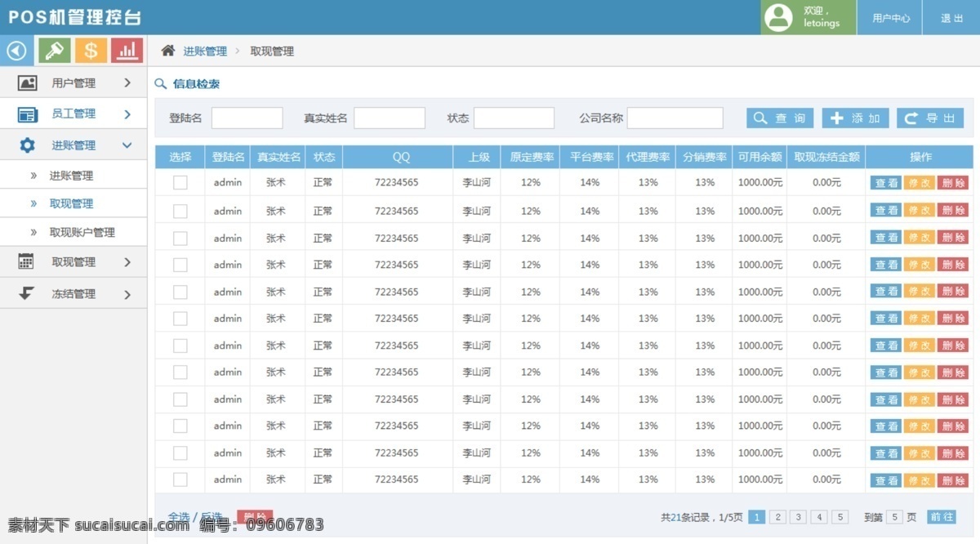Tick the checkbox in the third table row
The image size is (980, 544).
click(180, 239)
